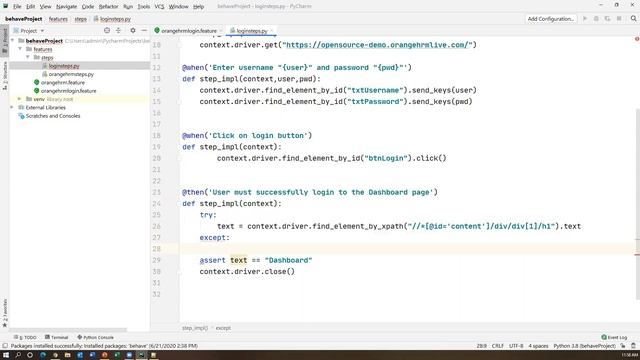
Task: Click step_impl() breadcrumb below editor
Action: [195, 328]
